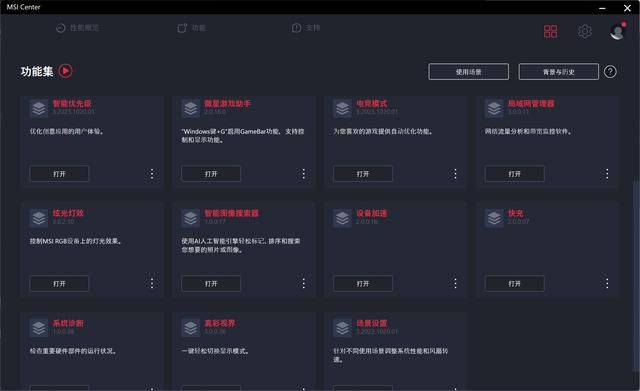Open the red grid view icon
The width and height of the screenshot is (640, 391).
click(550, 31)
